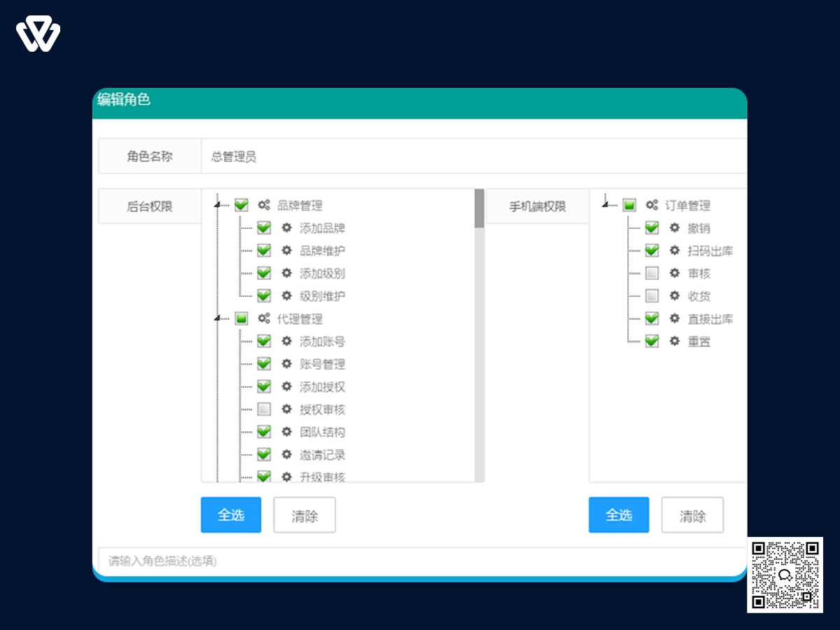Enable the 授权审核 checkbox

click(264, 409)
